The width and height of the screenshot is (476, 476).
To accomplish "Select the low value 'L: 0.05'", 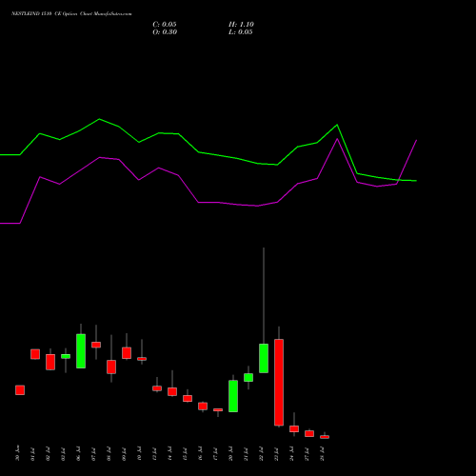I will [241, 32].
